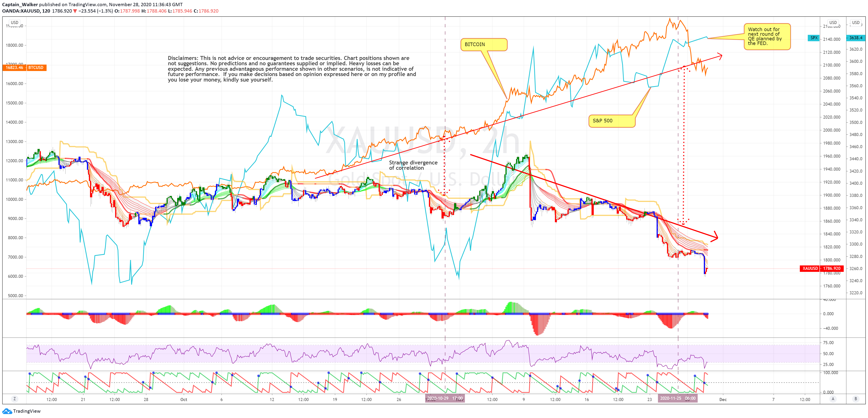Select the red XAUUSD series label
The image size is (868, 418).
[810, 268]
